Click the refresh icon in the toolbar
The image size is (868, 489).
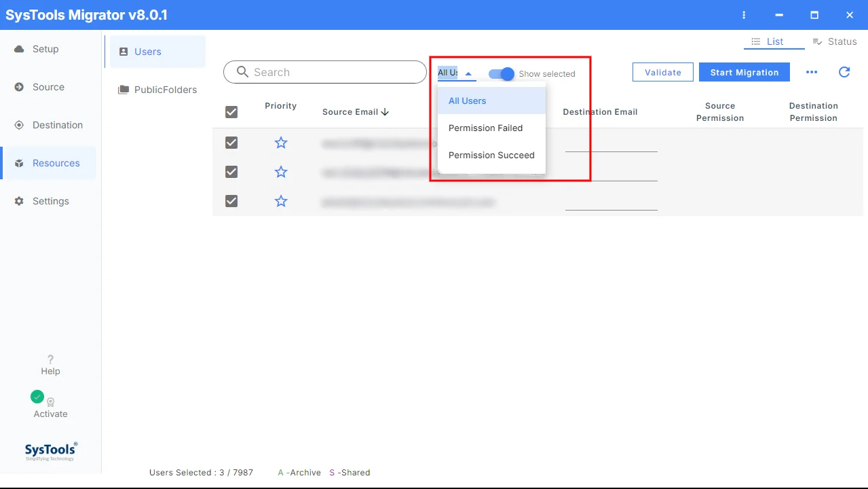844,72
